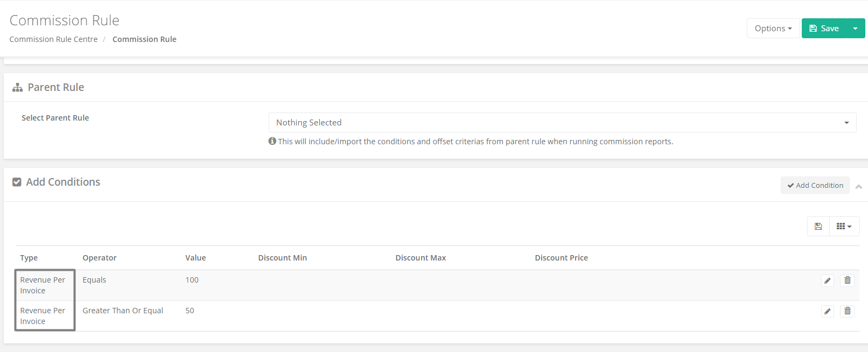Screen dimensions: 868x352
Task: Edit the Greater Than Or Equal condition
Action: coord(828,311)
